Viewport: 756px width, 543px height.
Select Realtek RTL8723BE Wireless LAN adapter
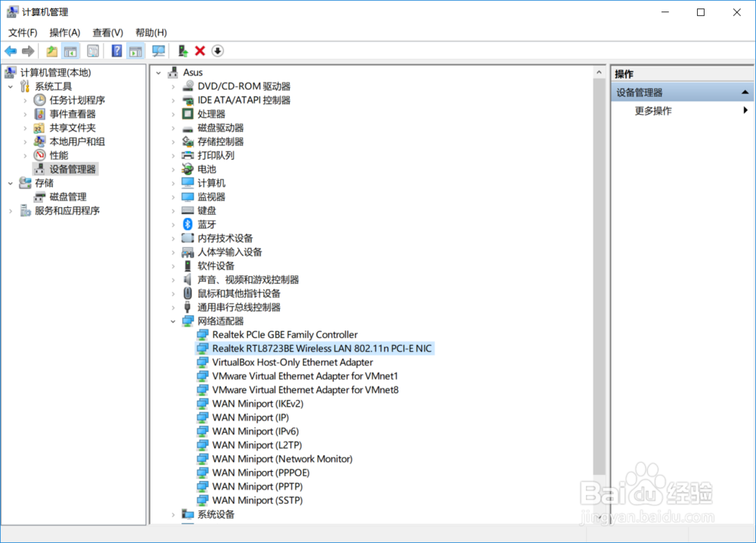[321, 348]
